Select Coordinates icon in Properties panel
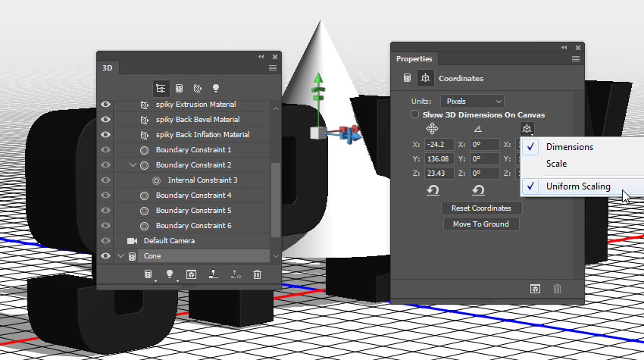Screen dimensions: 644x360 pyautogui.click(x=426, y=78)
